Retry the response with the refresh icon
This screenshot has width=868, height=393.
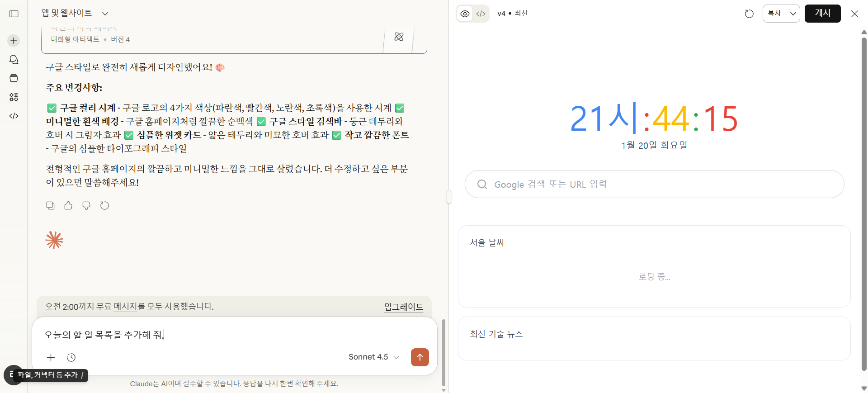104,206
